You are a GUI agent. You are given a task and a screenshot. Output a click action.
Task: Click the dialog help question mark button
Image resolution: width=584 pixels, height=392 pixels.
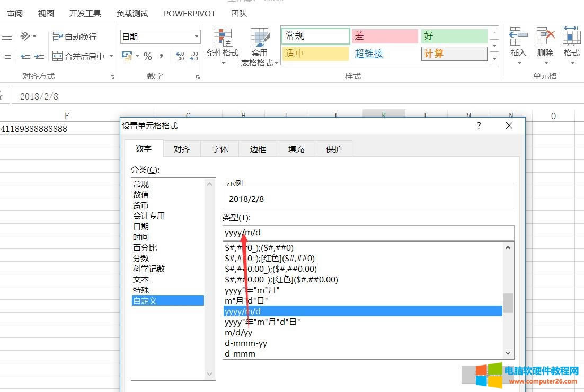[479, 126]
